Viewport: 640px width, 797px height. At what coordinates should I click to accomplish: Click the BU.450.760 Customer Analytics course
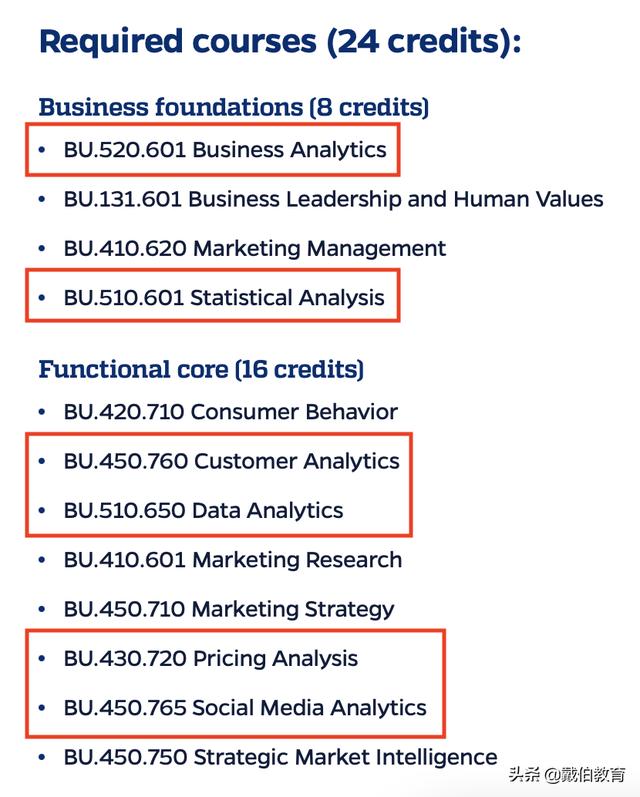tap(232, 461)
